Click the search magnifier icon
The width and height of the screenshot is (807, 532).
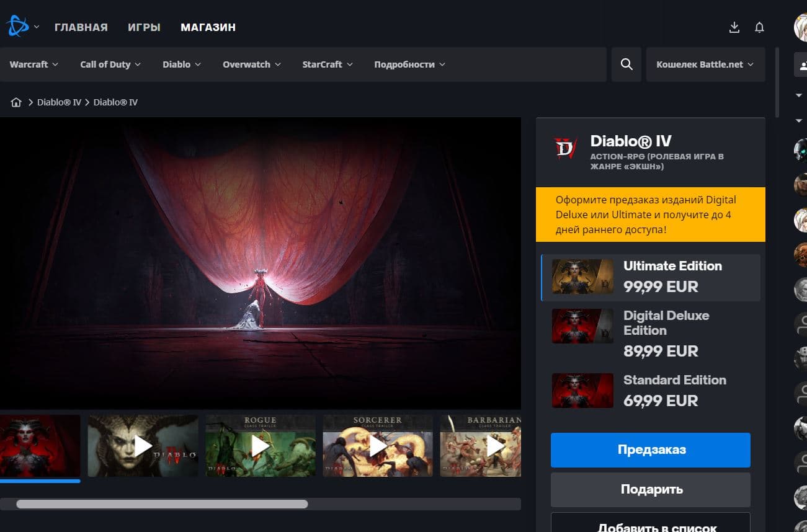click(626, 64)
